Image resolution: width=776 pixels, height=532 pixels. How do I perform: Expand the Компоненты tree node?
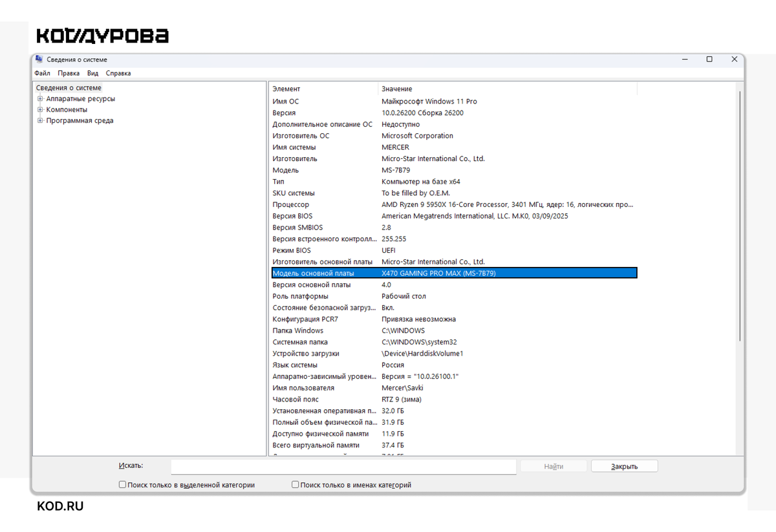(x=40, y=110)
